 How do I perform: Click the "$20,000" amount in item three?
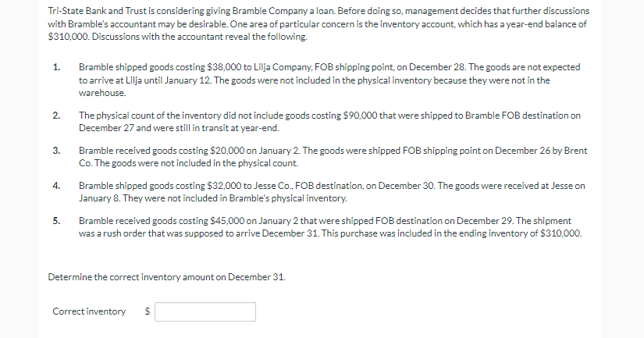pos(227,151)
